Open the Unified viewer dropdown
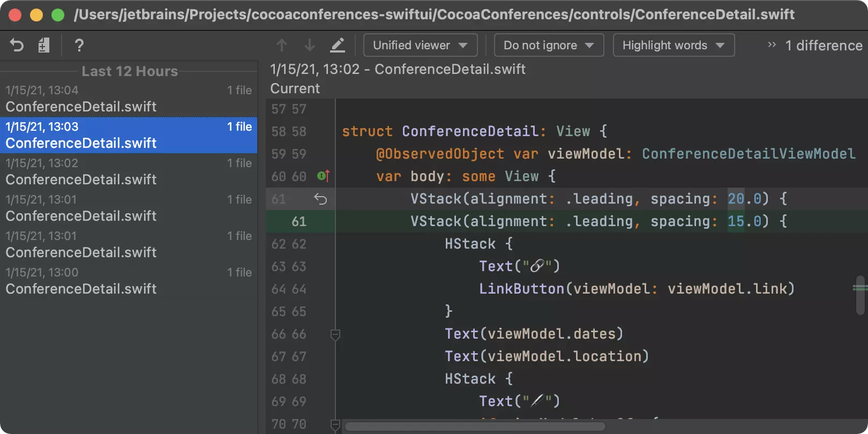Screen dimensions: 868x434 (x=420, y=46)
